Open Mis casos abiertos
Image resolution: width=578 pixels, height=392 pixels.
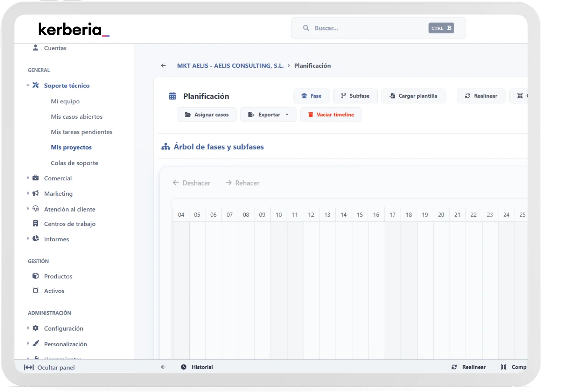point(77,117)
